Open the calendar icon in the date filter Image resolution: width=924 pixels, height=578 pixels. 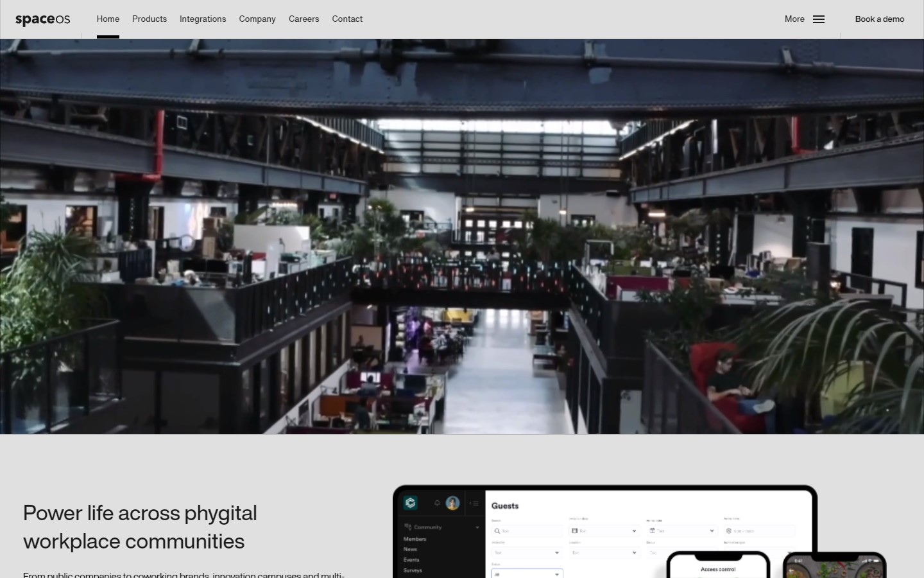tap(575, 530)
